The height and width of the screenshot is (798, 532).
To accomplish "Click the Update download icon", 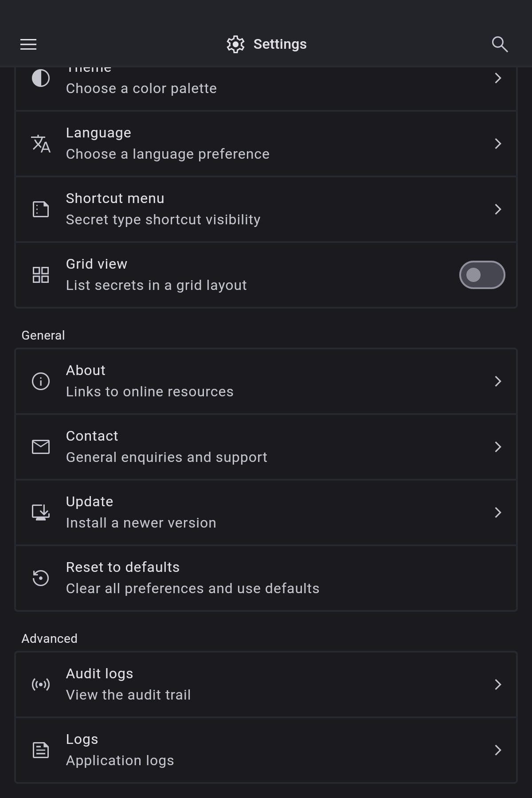I will pyautogui.click(x=41, y=512).
